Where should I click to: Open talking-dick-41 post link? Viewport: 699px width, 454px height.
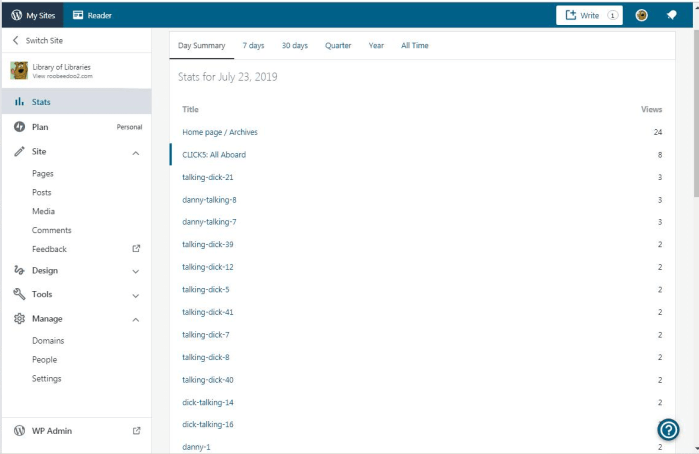208,312
